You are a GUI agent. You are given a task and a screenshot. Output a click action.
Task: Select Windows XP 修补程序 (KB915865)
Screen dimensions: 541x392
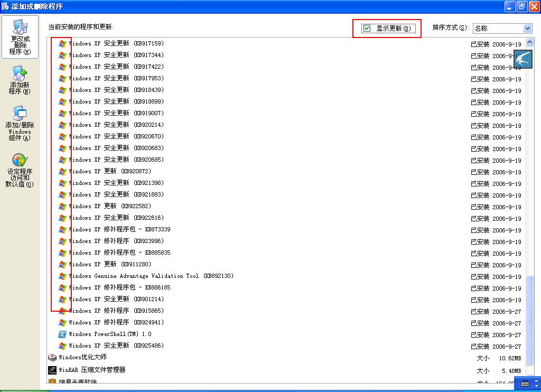(x=116, y=311)
